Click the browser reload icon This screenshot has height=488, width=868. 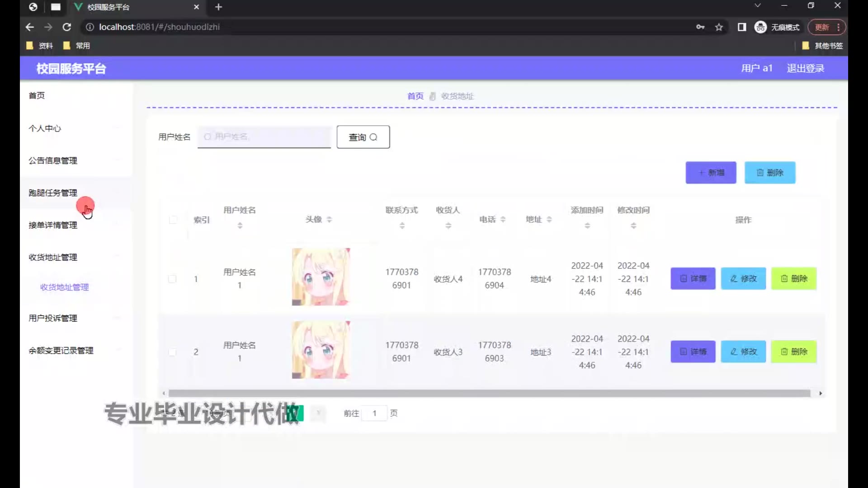coord(67,27)
